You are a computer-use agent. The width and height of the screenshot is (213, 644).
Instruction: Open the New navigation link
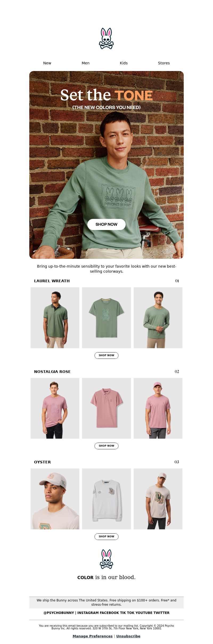tap(47, 63)
